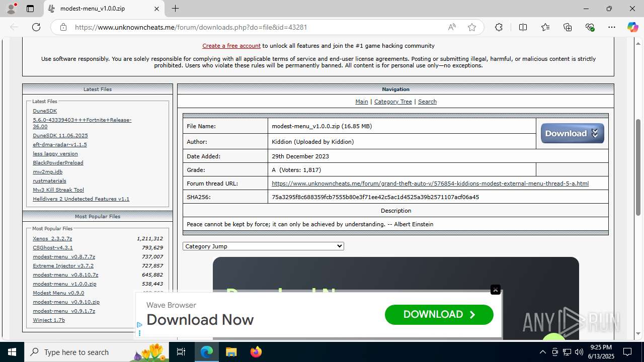This screenshot has height=362, width=644.
Task: Open the notification center icon
Action: click(627, 352)
